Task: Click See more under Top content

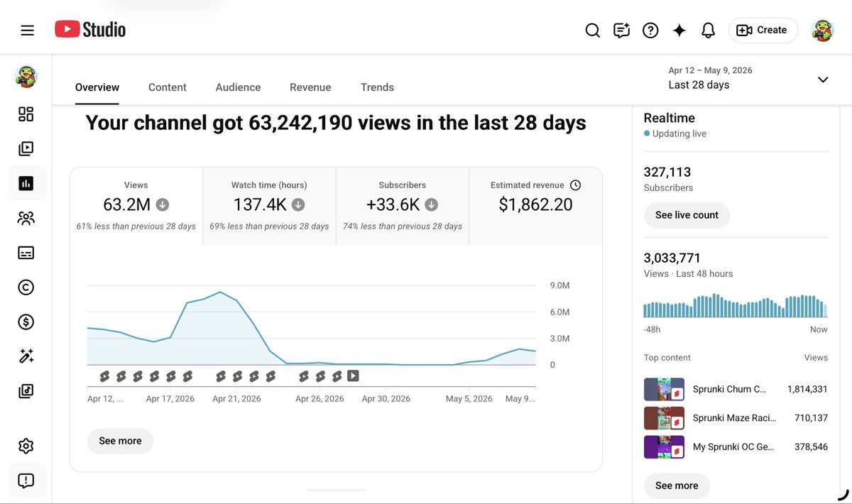Action: [677, 486]
